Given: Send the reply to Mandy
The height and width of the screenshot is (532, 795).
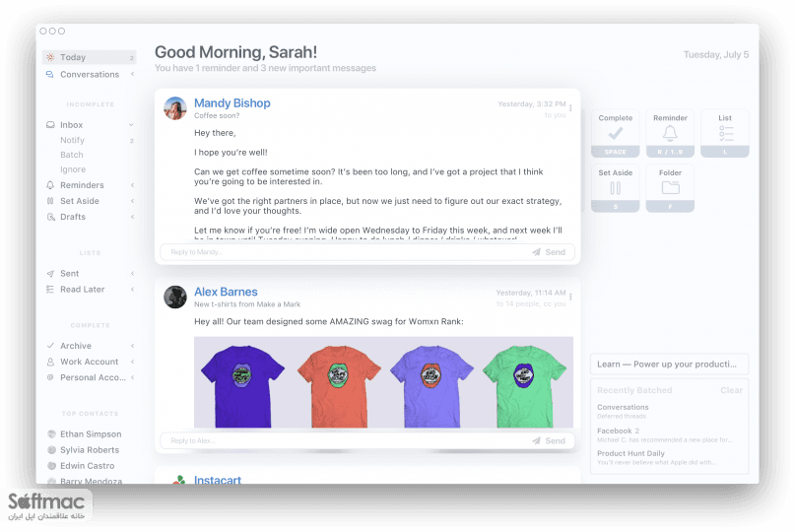Looking at the screenshot, I should pyautogui.click(x=549, y=252).
